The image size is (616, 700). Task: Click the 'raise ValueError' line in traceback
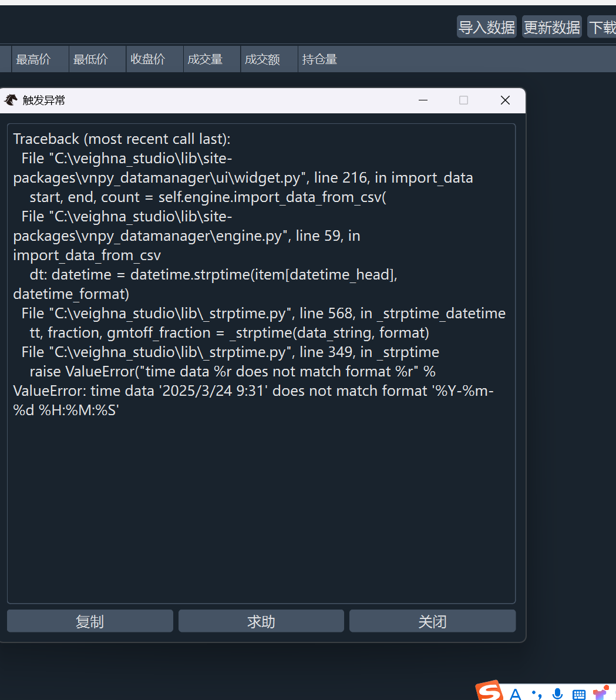pos(233,371)
